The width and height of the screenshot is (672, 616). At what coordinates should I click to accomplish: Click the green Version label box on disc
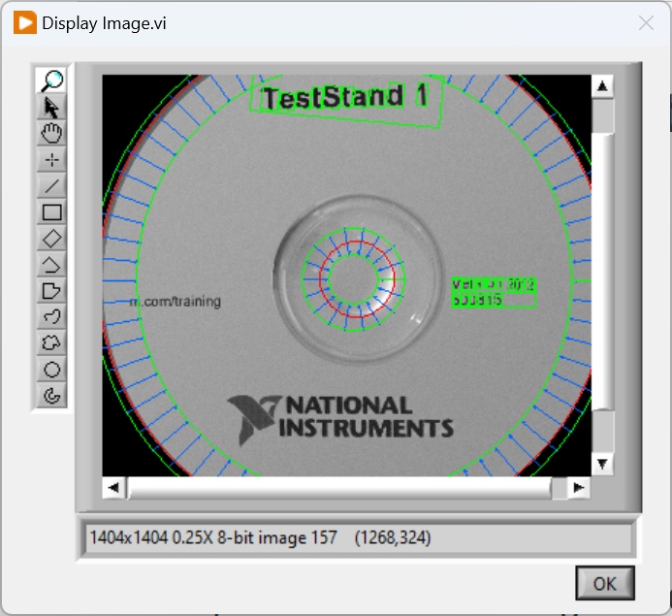tap(494, 292)
